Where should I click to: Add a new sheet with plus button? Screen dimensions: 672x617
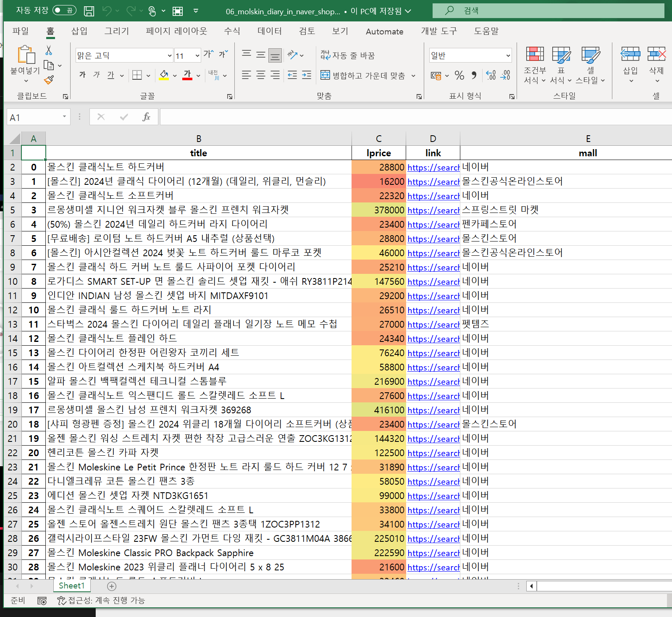click(111, 586)
